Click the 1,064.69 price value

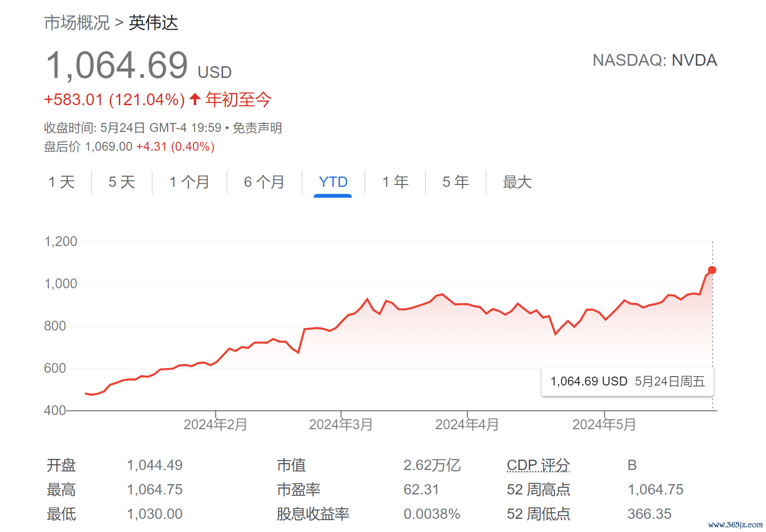[x=117, y=65]
